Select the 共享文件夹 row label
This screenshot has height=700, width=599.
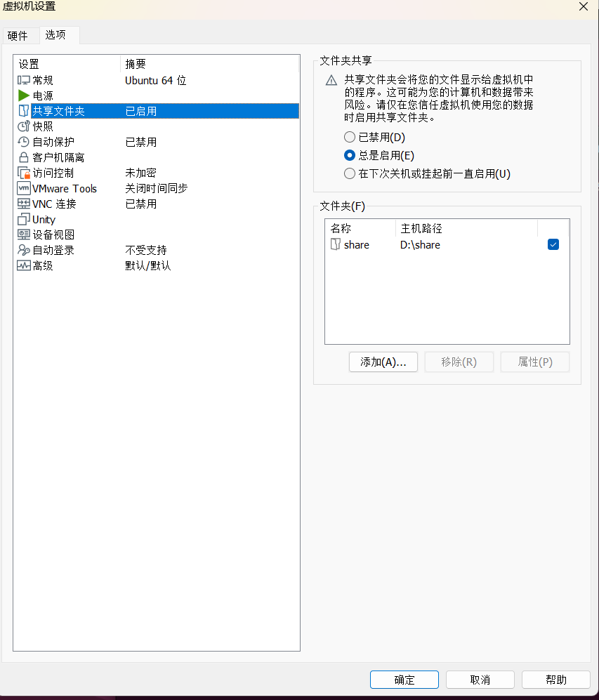pyautogui.click(x=58, y=111)
